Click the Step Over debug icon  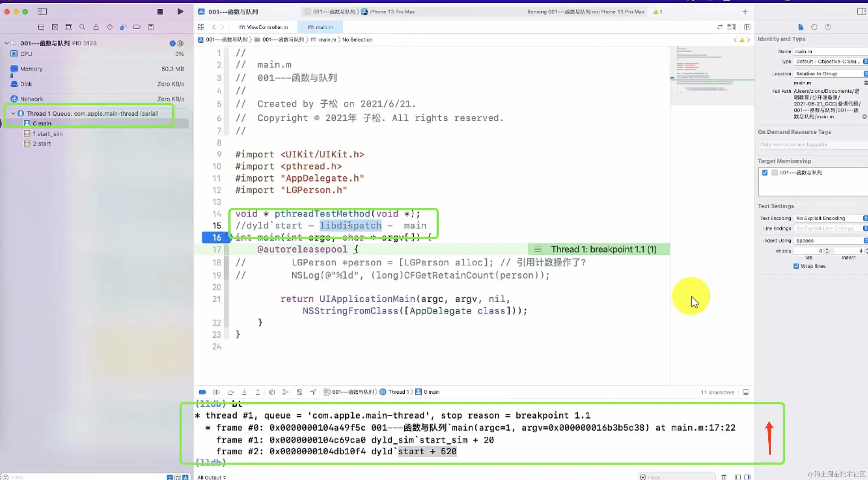tap(231, 392)
